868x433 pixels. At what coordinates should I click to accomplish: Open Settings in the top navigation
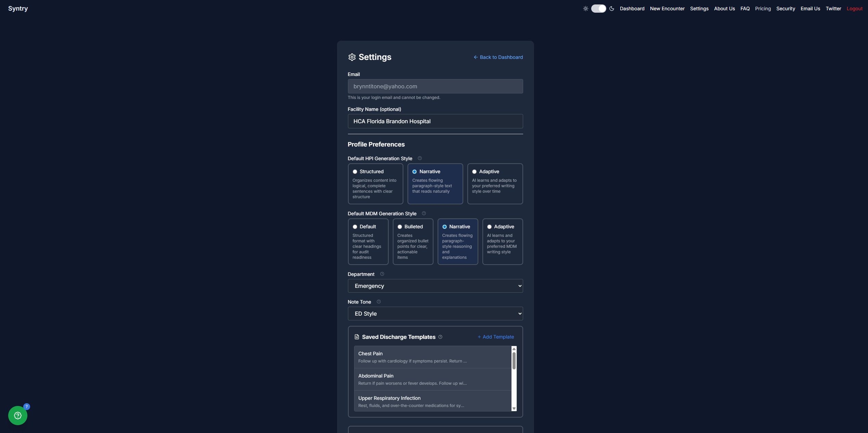(x=699, y=9)
